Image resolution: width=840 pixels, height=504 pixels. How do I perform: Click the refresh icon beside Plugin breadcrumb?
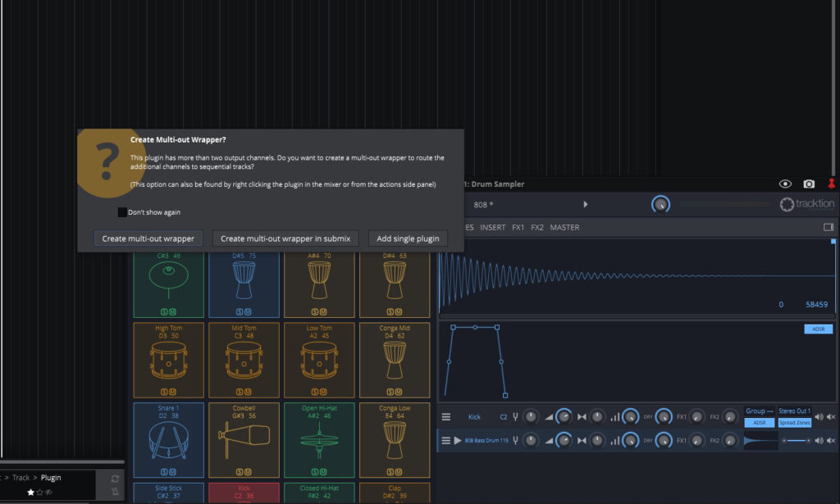point(115,479)
